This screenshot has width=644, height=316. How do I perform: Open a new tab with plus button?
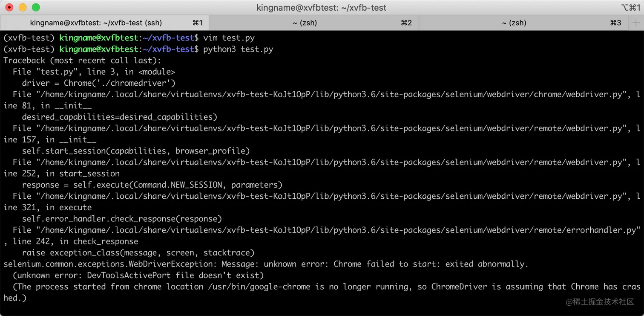pyautogui.click(x=637, y=23)
